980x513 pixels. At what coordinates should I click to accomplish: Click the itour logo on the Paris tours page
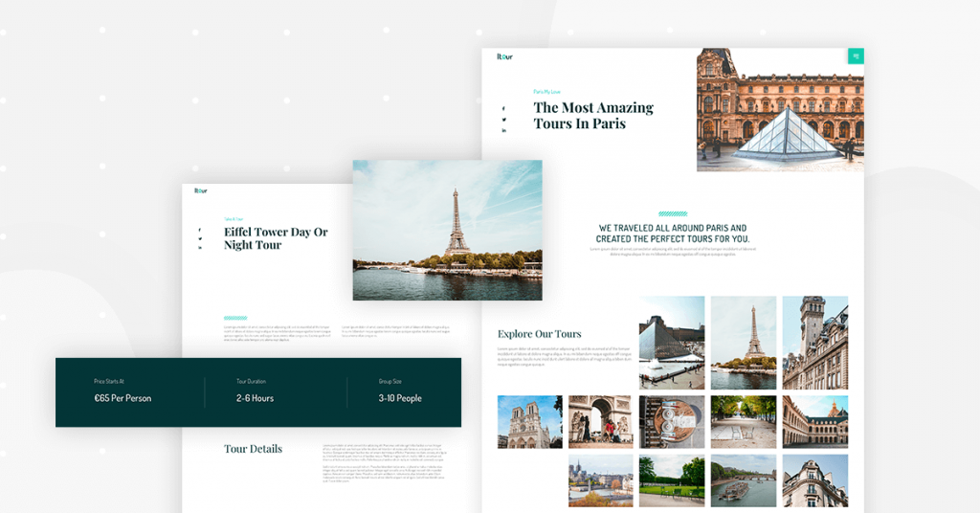pyautogui.click(x=504, y=57)
